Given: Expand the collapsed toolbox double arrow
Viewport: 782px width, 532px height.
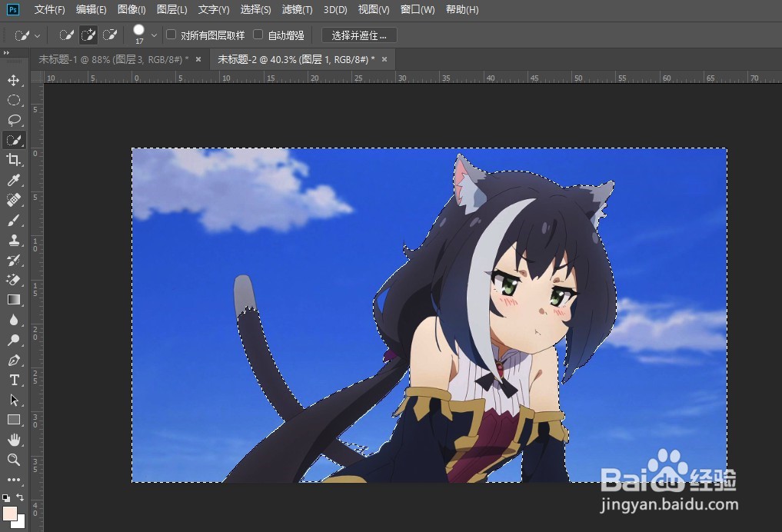Looking at the screenshot, I should [x=6, y=53].
